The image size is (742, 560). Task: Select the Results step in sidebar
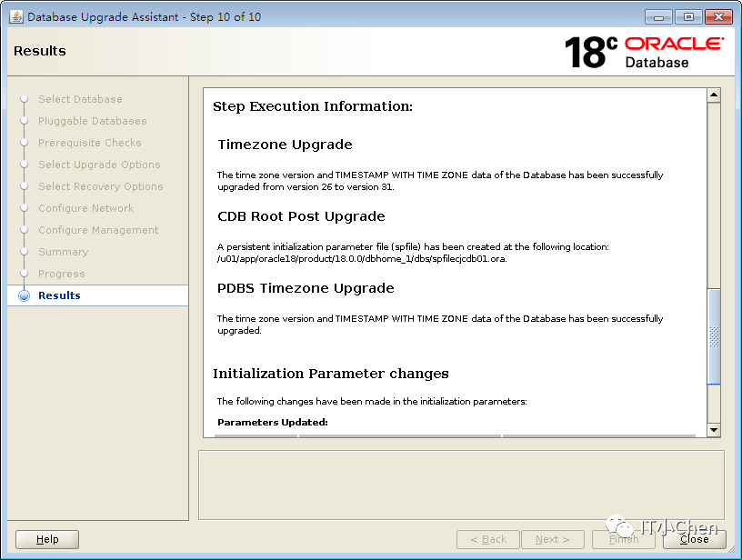[59, 295]
